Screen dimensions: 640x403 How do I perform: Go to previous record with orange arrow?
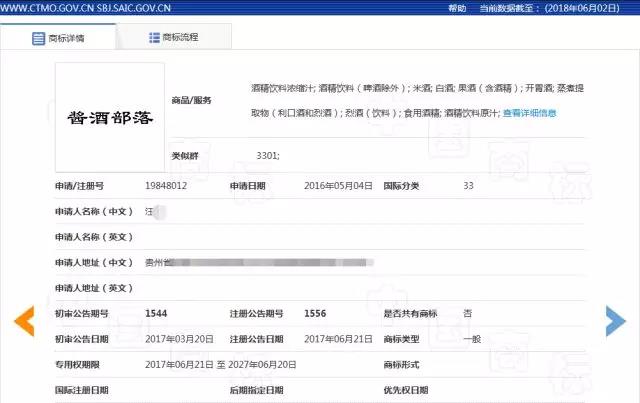[x=24, y=321]
